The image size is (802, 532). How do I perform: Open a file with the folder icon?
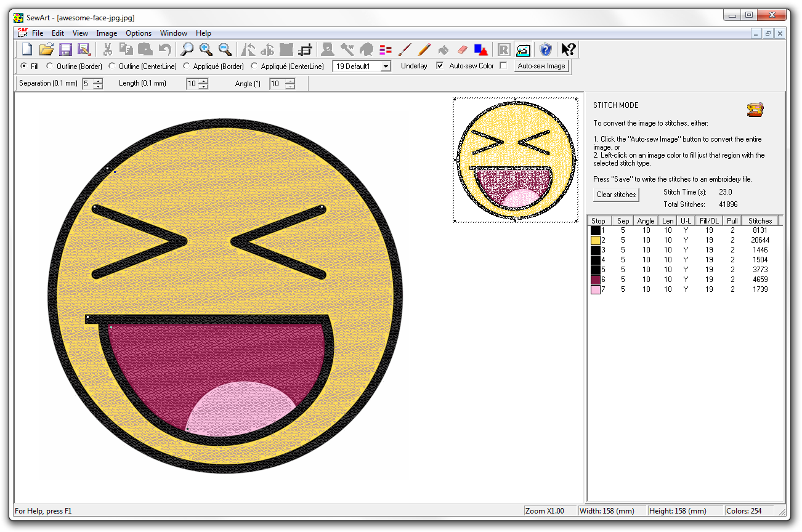[x=47, y=49]
